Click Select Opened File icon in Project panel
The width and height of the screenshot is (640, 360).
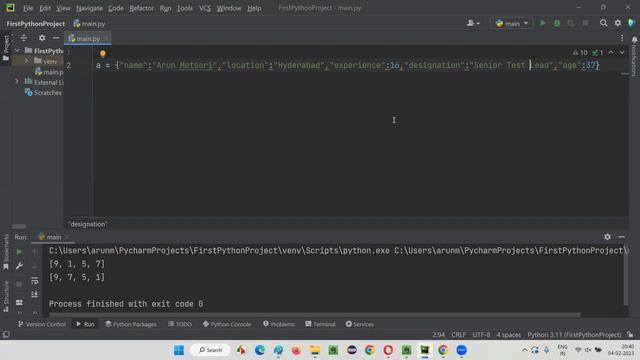tap(24, 38)
